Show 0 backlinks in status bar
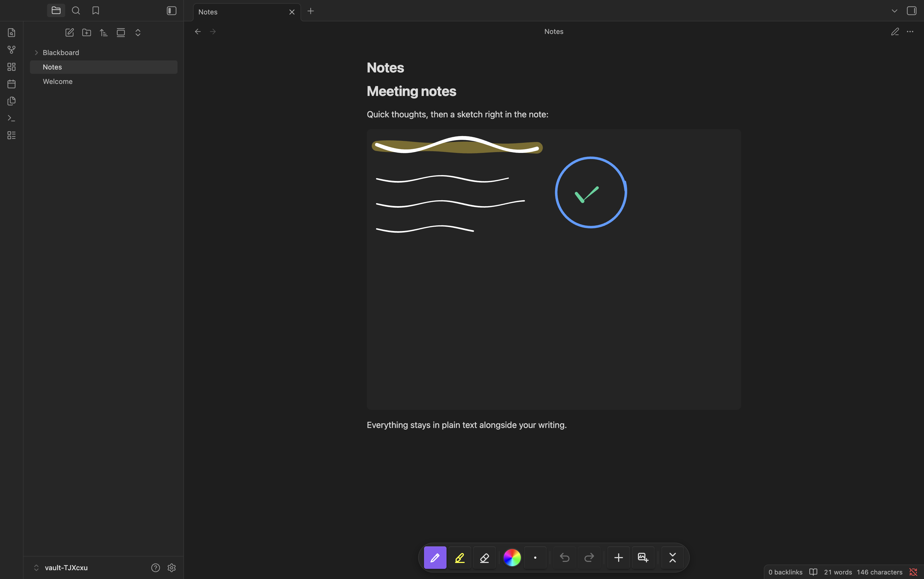 (x=786, y=572)
